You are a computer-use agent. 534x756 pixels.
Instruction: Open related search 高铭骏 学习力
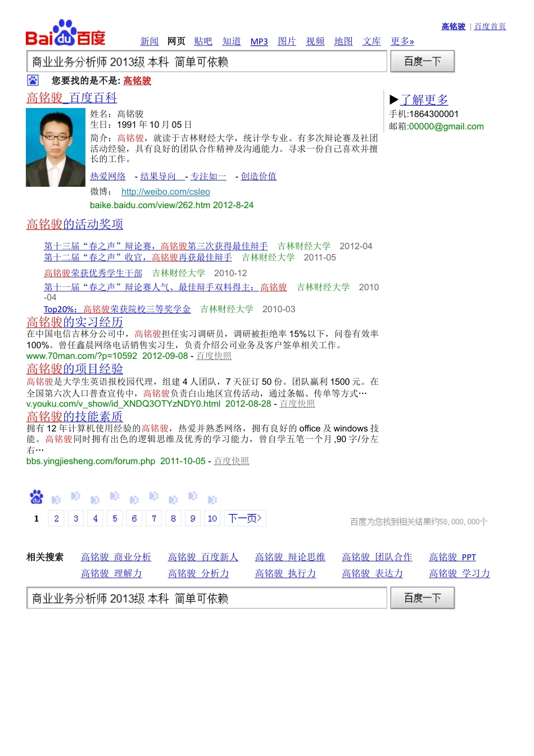pyautogui.click(x=459, y=573)
